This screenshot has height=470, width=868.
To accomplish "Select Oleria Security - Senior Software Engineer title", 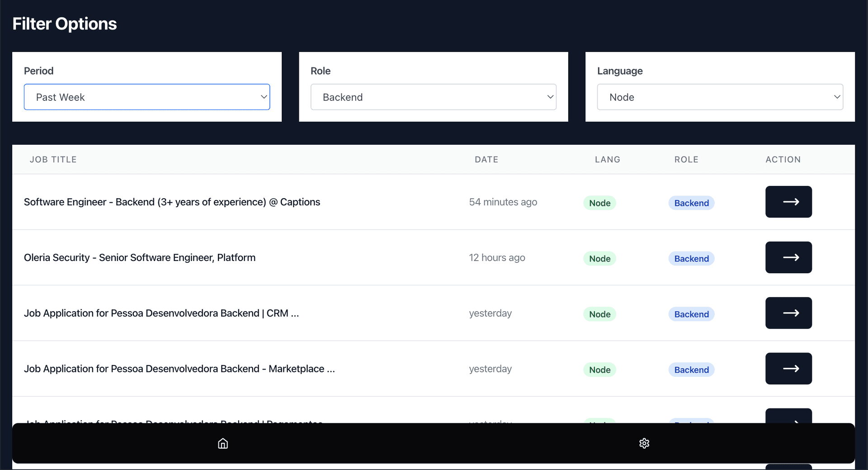I will [x=140, y=258].
